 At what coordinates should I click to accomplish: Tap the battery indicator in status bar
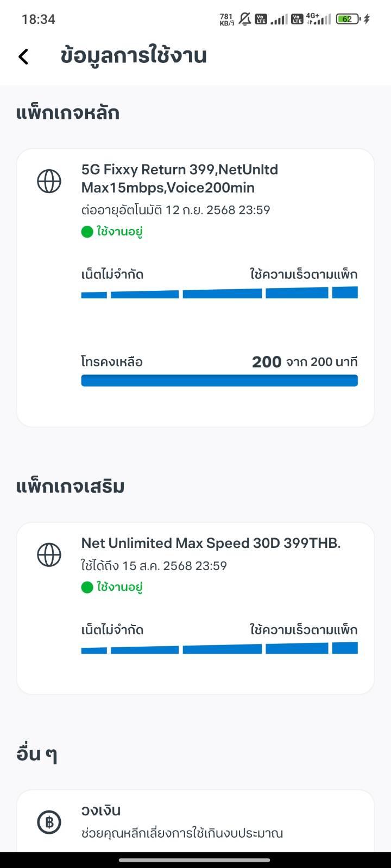[x=348, y=20]
